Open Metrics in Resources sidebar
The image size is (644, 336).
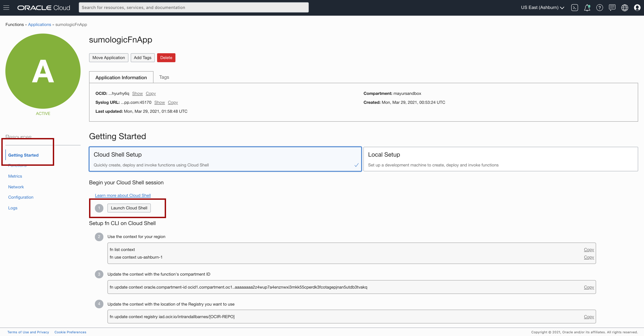click(x=15, y=176)
